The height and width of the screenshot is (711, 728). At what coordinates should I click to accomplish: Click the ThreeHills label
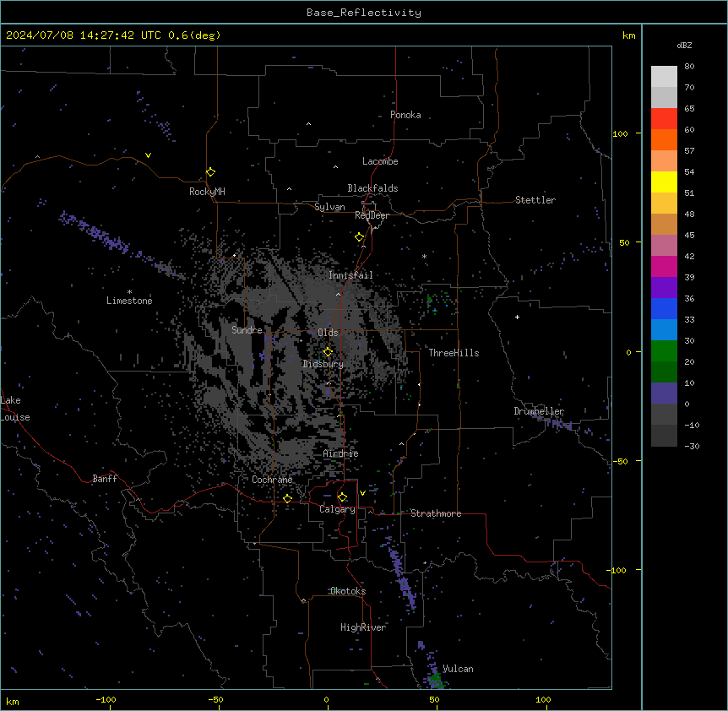[x=454, y=353]
